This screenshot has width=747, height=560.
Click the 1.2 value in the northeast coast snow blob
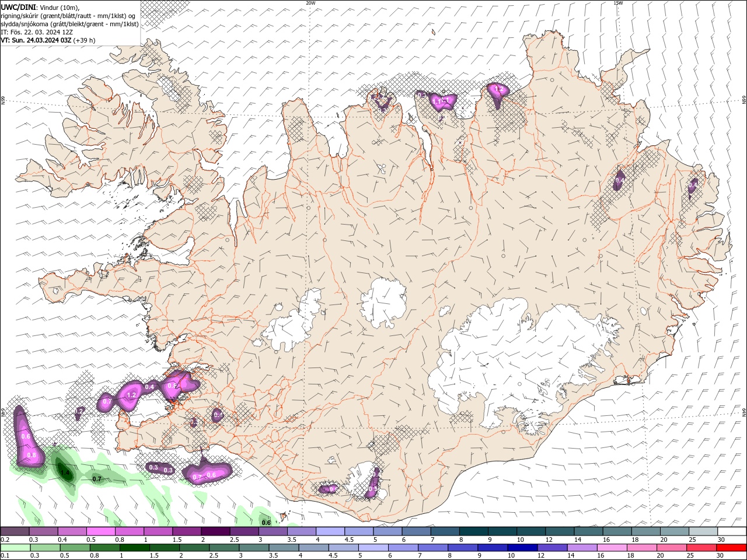[498, 89]
